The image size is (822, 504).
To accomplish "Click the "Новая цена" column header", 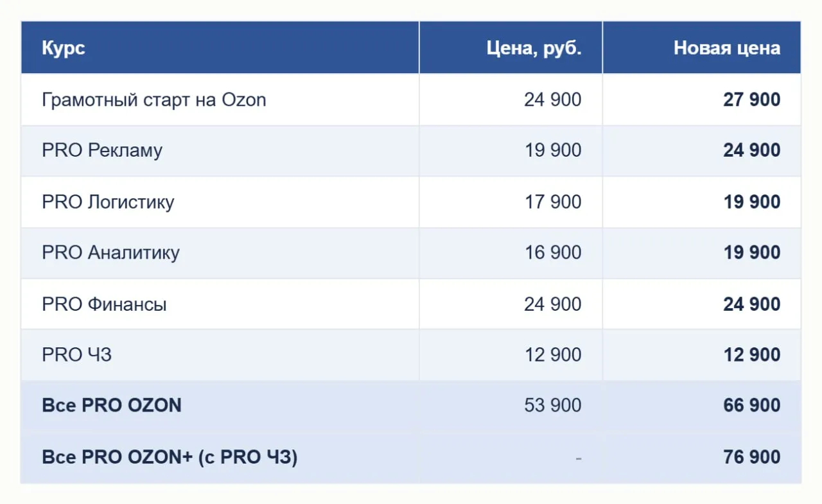I will click(x=727, y=48).
